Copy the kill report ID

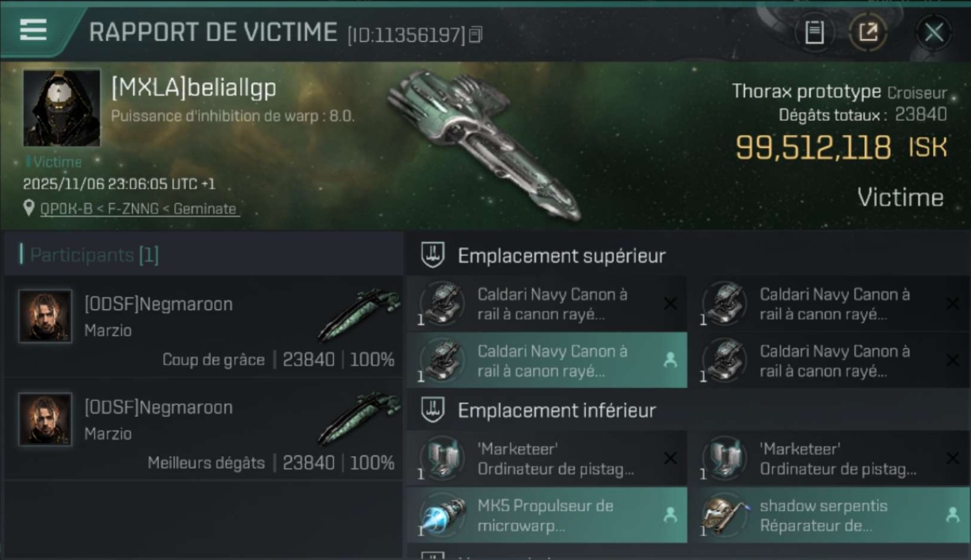click(476, 34)
